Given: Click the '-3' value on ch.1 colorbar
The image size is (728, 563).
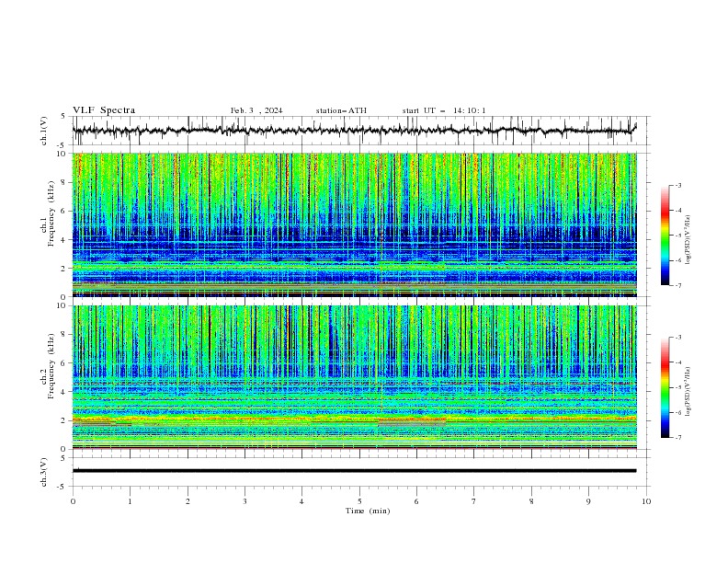Looking at the screenshot, I should 677,185.
